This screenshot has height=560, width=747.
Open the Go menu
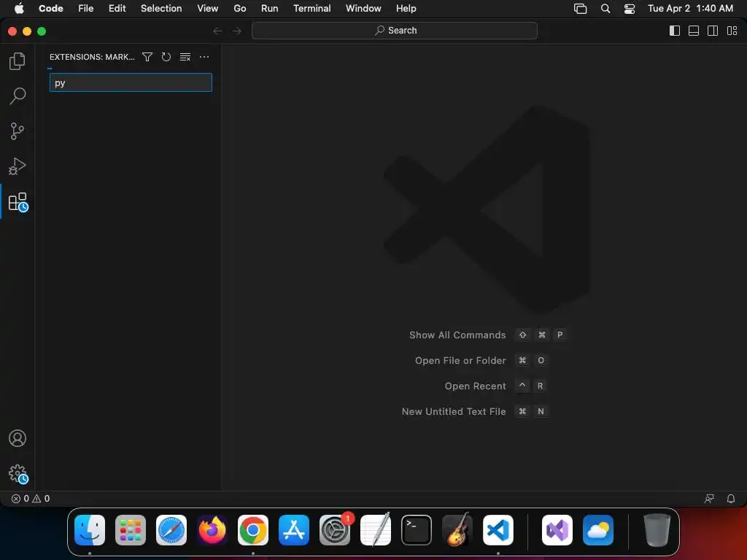[239, 9]
